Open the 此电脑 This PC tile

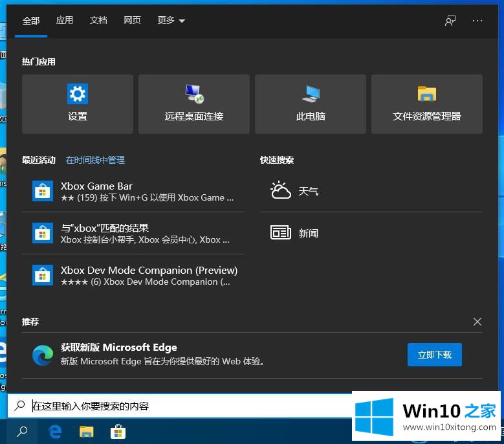311,104
